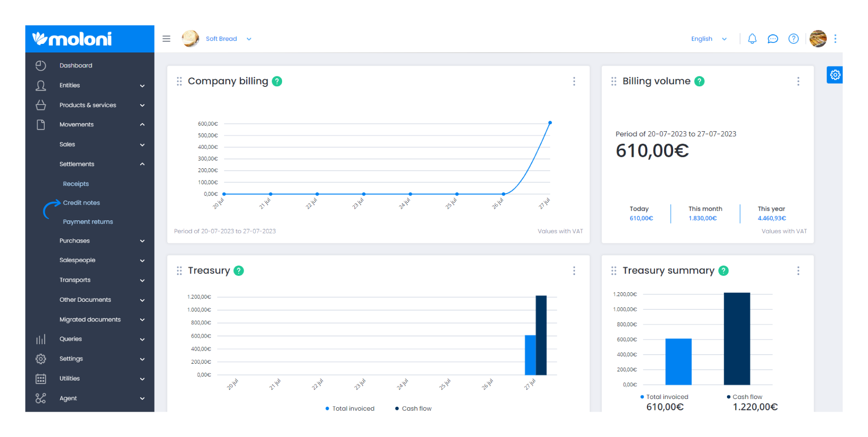Expand the Agent menu chevron

pos(142,399)
